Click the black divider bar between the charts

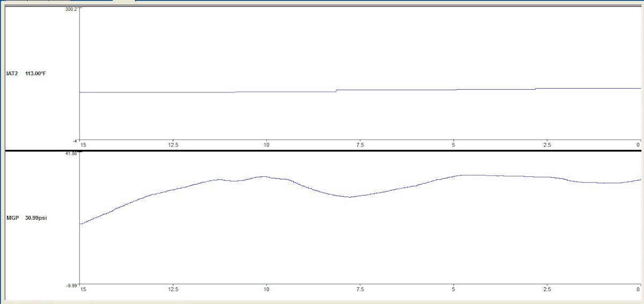click(322, 150)
